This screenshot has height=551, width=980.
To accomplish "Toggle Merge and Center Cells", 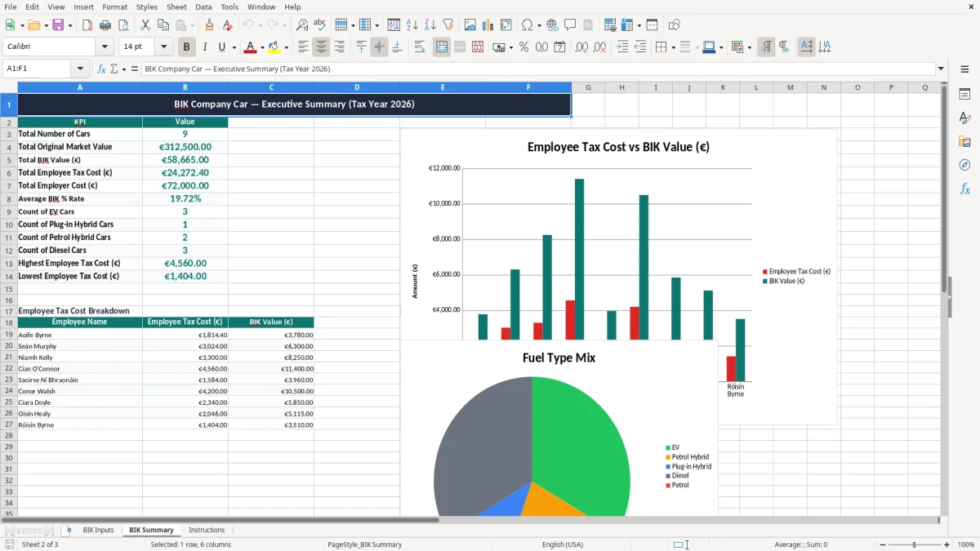I will click(x=442, y=47).
